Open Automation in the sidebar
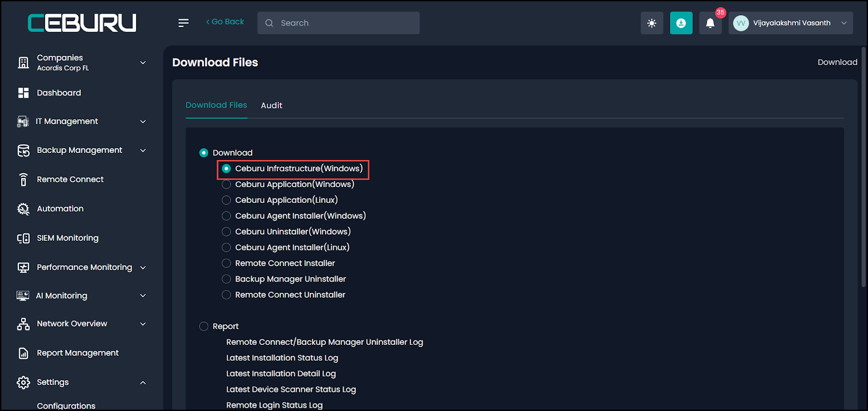 click(60, 209)
